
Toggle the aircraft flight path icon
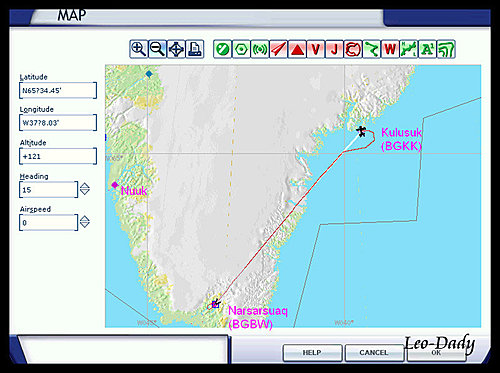pos(409,49)
